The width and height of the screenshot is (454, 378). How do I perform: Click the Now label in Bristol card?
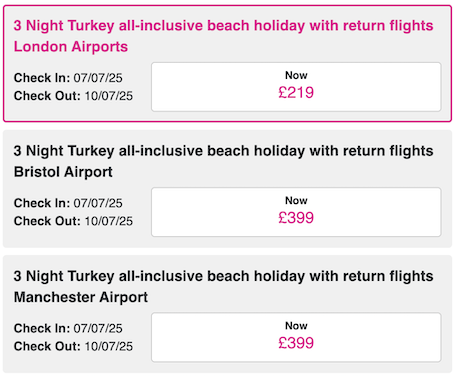pyautogui.click(x=296, y=201)
